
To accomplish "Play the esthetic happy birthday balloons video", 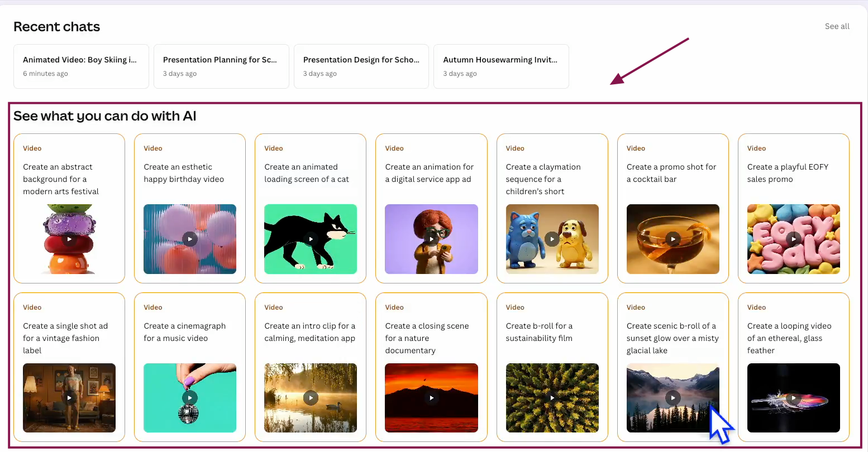I will coord(190,239).
